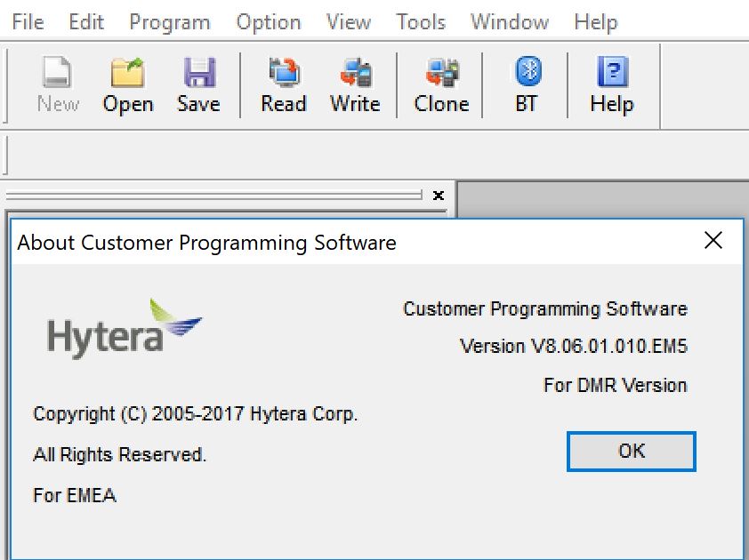This screenshot has height=560, width=749.
Task: Write data to radio with Write icon
Action: (x=355, y=85)
